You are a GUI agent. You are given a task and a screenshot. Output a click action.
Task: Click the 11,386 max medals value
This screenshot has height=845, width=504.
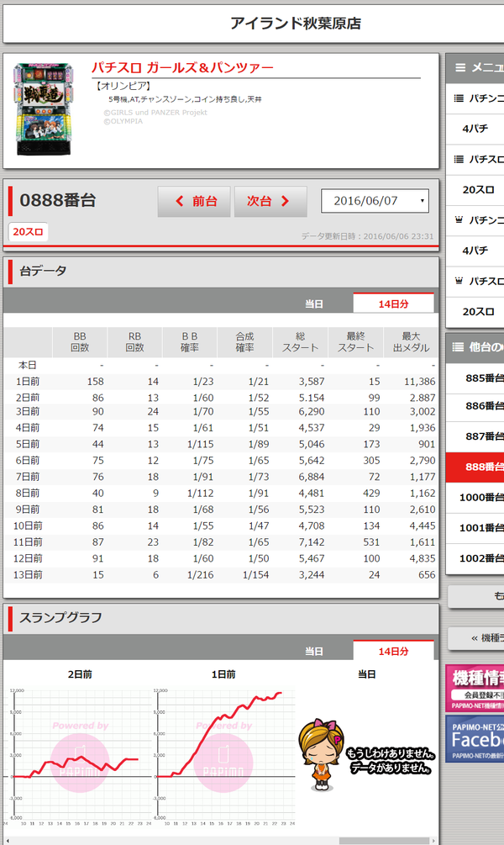point(419,382)
